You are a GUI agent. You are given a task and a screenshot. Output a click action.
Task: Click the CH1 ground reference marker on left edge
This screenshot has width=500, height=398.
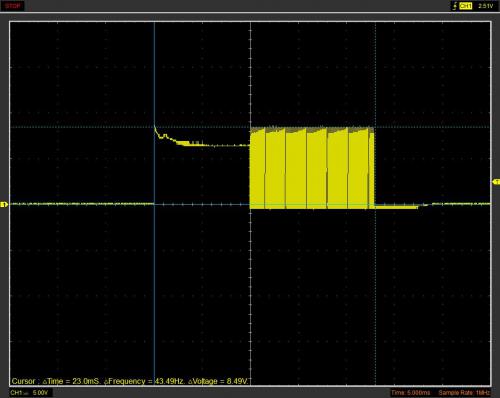pyautogui.click(x=4, y=204)
